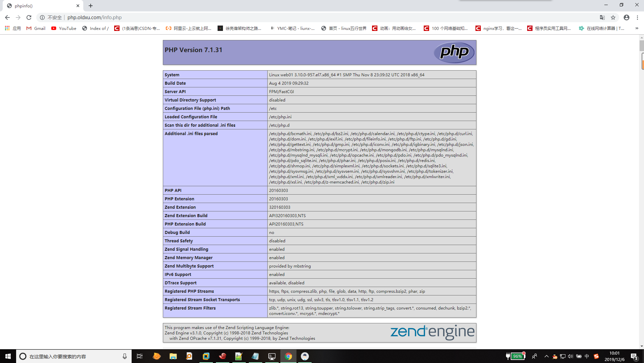Click the 'PHP Version 7.1.31' heading
This screenshot has height=363, width=644.
193,50
